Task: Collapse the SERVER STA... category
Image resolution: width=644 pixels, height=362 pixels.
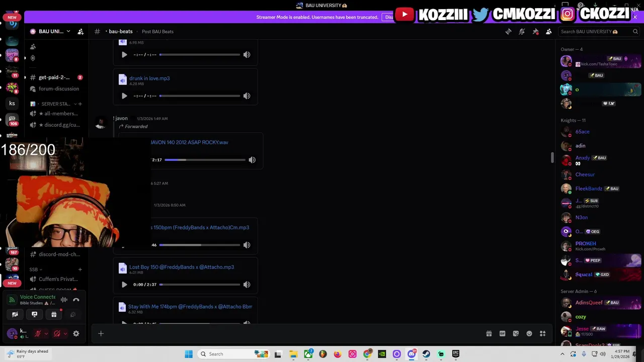Action: tap(55, 104)
